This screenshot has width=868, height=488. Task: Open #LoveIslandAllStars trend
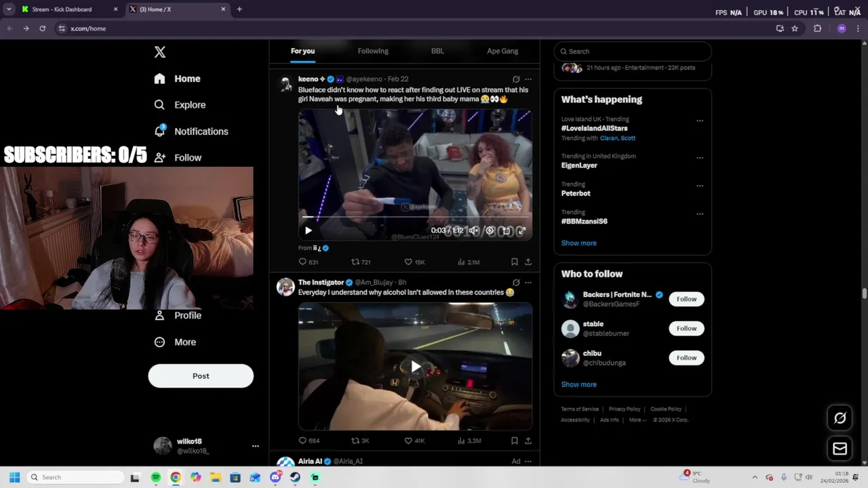pos(594,128)
